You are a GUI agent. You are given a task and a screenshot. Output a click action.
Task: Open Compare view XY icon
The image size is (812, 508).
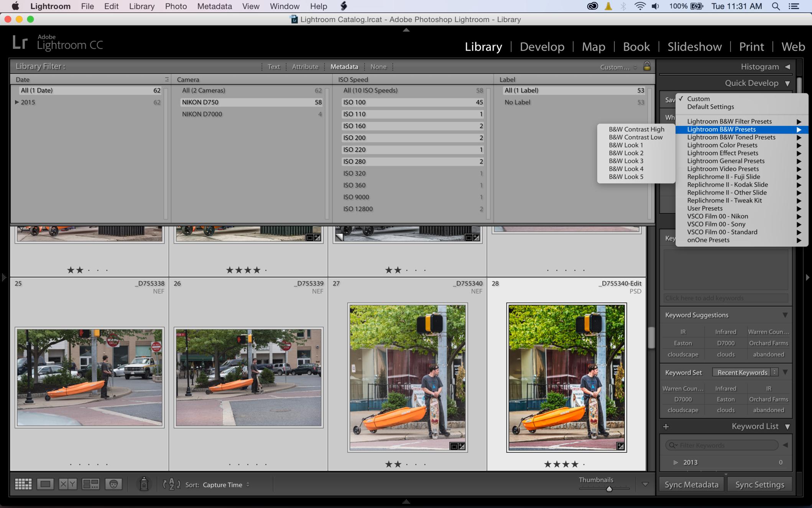pyautogui.click(x=68, y=484)
